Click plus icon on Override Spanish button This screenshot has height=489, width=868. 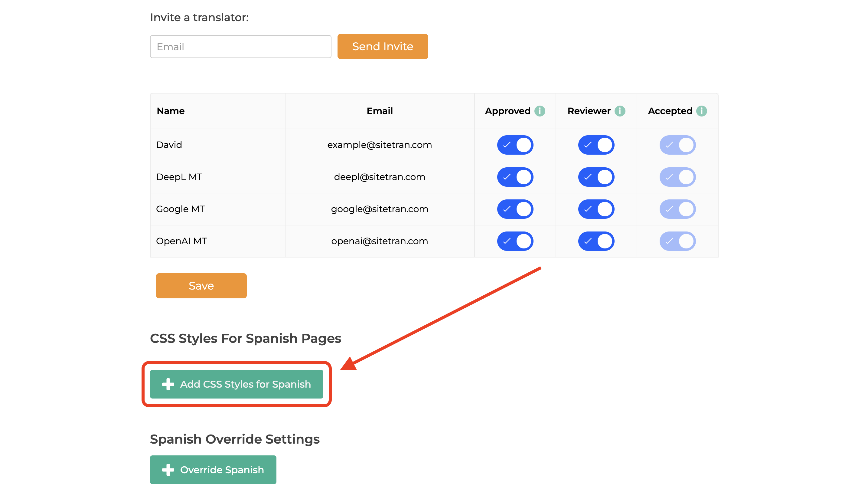tap(168, 470)
